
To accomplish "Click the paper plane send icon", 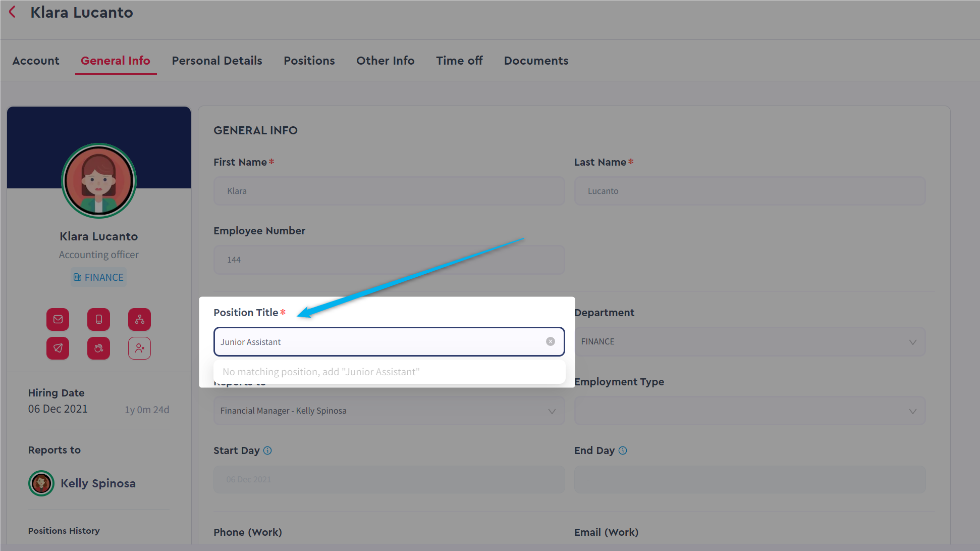I will pyautogui.click(x=58, y=348).
